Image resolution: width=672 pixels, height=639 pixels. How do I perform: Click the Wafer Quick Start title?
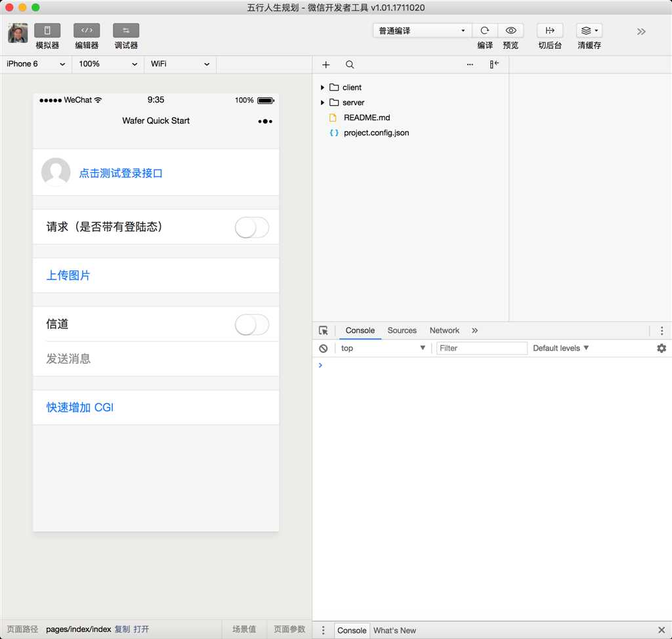pyautogui.click(x=156, y=121)
